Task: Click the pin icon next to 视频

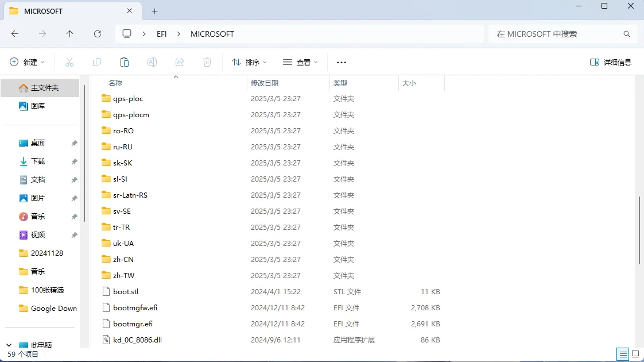Action: tap(74, 236)
